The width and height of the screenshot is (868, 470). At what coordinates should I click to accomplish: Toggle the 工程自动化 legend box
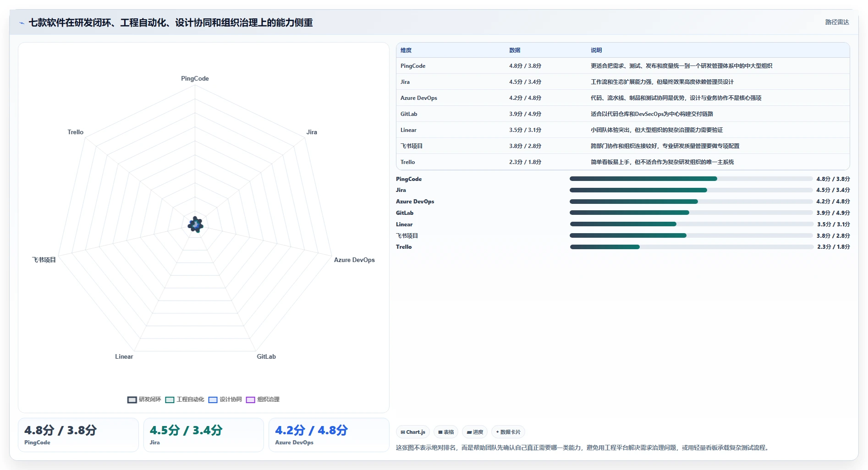click(x=170, y=400)
